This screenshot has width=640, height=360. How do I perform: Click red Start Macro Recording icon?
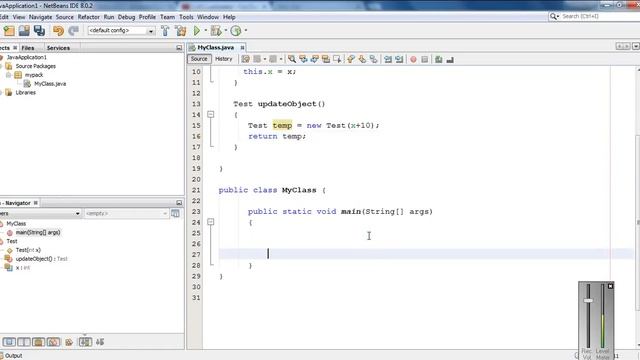413,59
